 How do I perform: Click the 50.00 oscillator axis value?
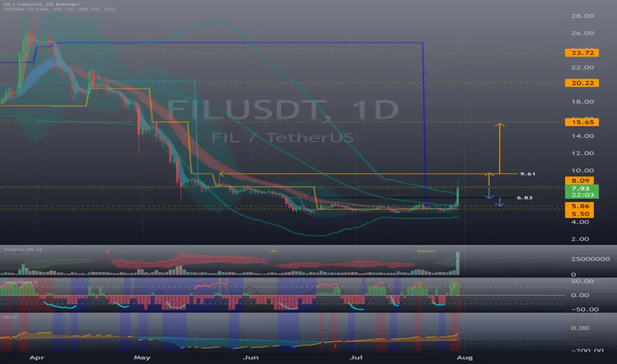583,281
